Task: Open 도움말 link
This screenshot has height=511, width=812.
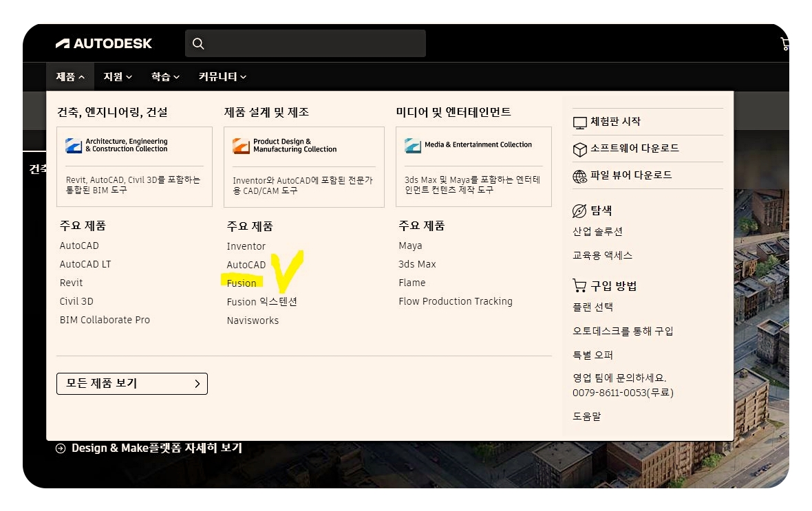Action: point(587,416)
